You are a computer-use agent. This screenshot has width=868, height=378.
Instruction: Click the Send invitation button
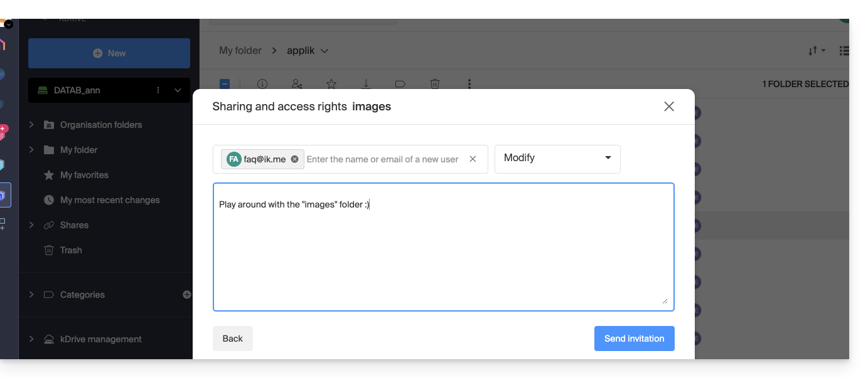point(634,339)
